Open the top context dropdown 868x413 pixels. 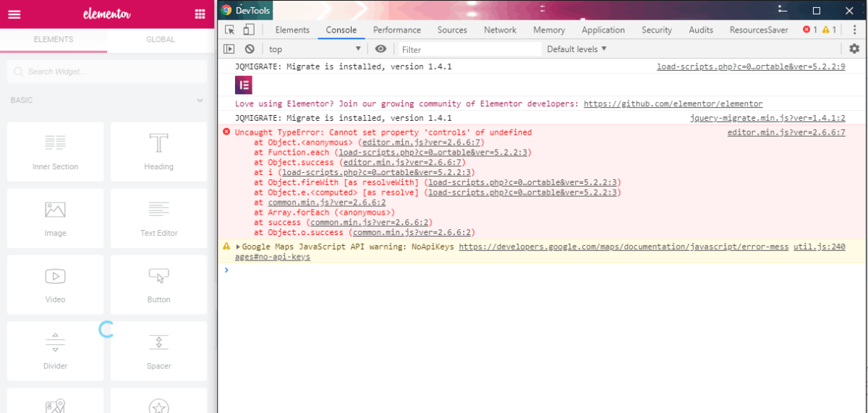tap(314, 49)
